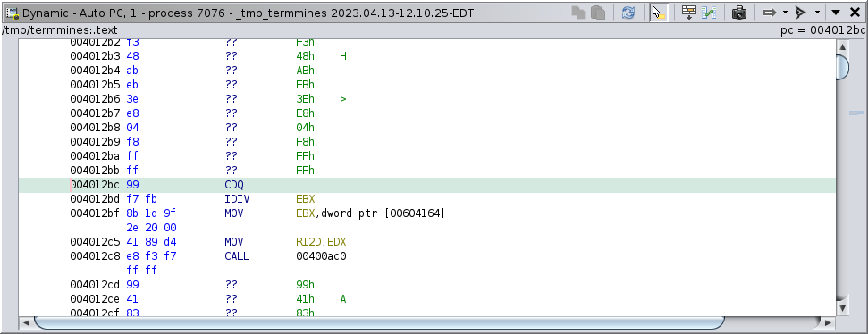Click the listing window icon in the title bar
This screenshot has width=868, height=334.
13,13
